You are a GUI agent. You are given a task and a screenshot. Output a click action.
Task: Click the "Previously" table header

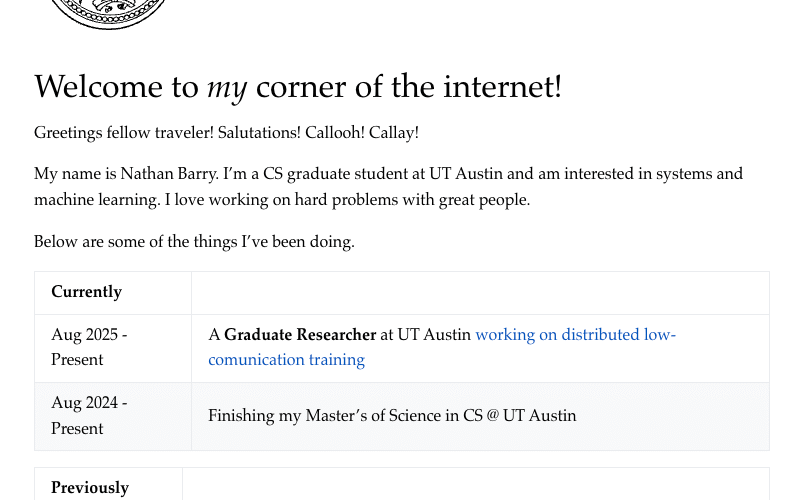90,487
